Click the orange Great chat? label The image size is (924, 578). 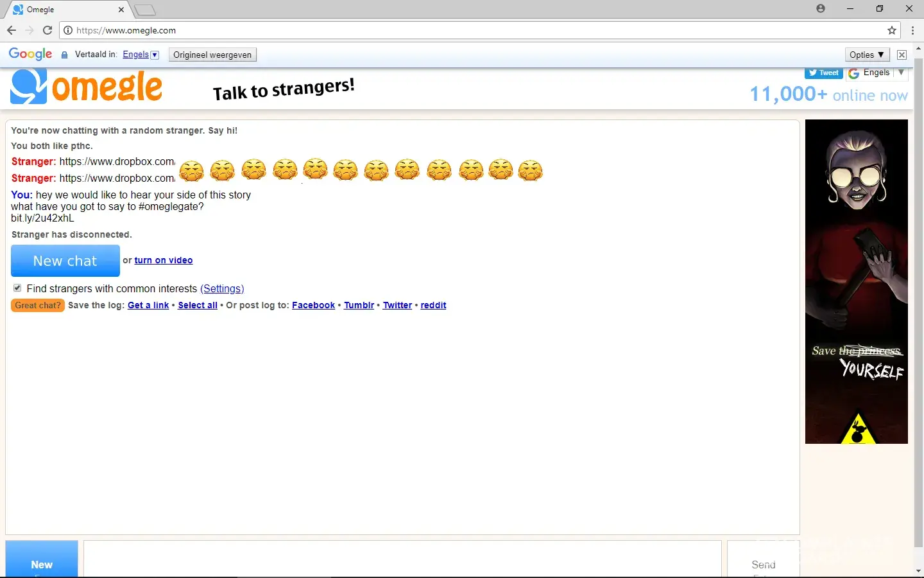click(38, 306)
